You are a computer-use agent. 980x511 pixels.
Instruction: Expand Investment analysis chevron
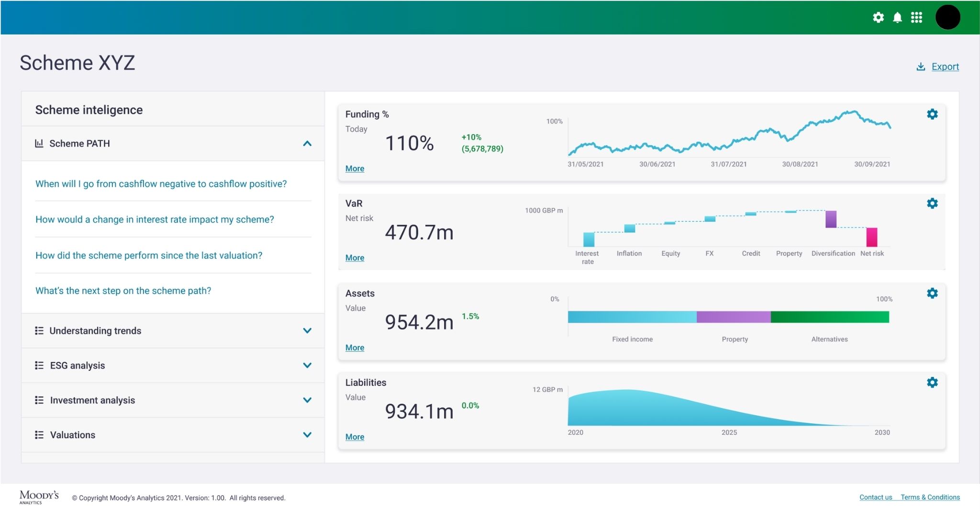(307, 400)
